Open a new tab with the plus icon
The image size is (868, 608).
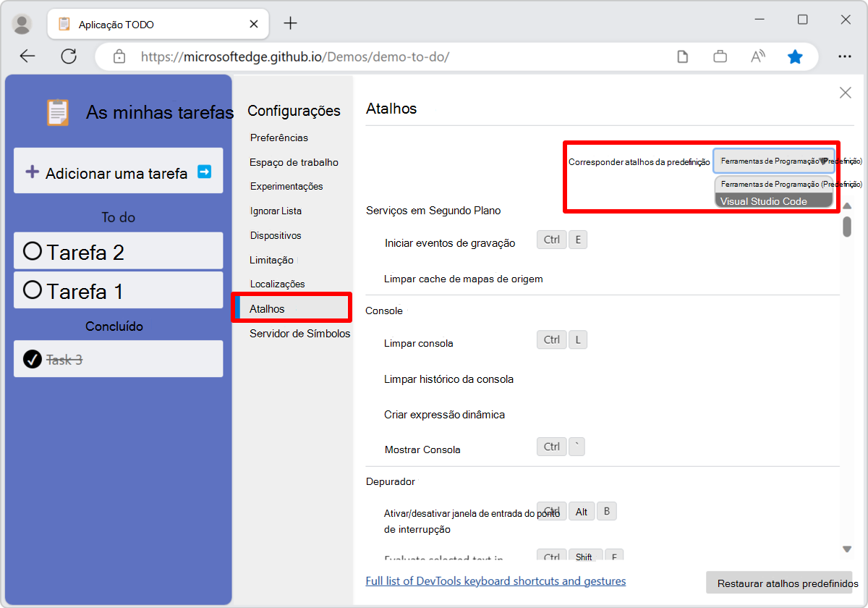point(290,22)
